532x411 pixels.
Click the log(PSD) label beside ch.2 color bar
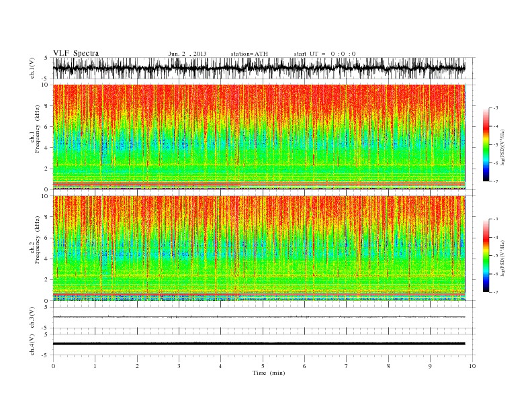(x=502, y=257)
